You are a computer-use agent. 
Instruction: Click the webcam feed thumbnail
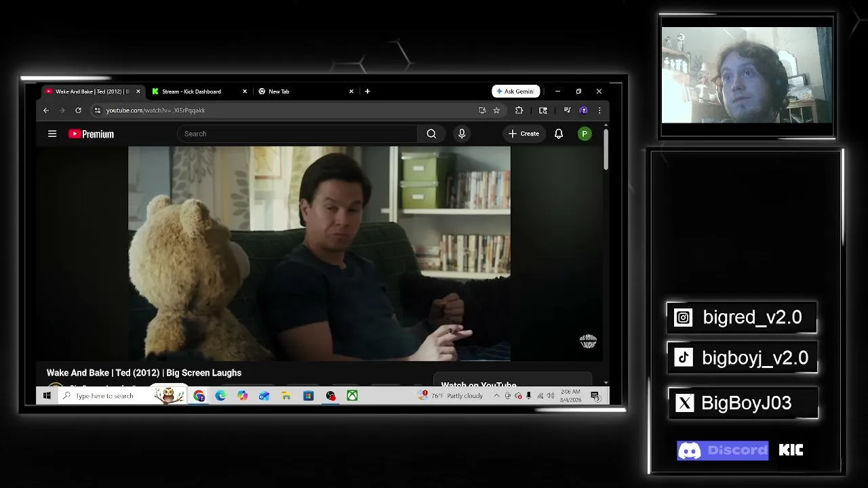(x=747, y=75)
